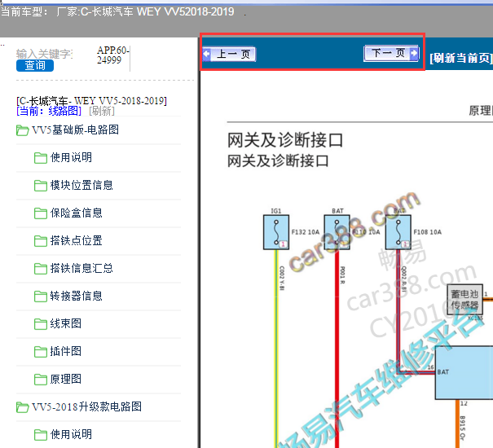Click fuse F110 10A symbol in diagram
This screenshot has height=448, width=493.
(x=337, y=232)
